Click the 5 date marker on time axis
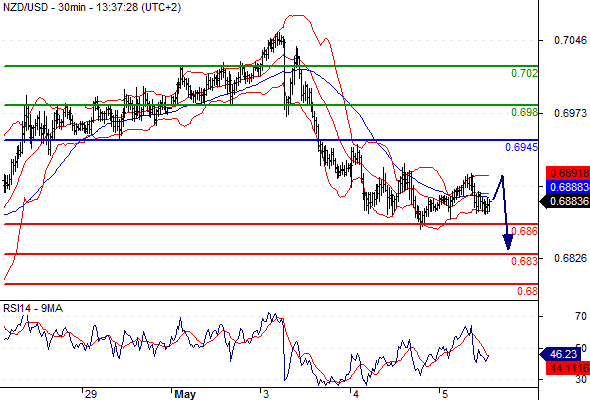Screen dimensions: 590x400 point(445,394)
